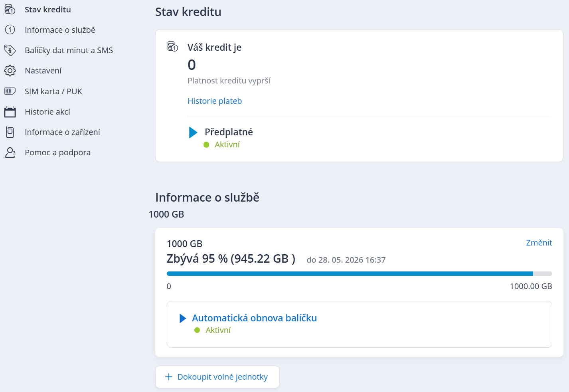Click the Informace o zařízení phone icon
The width and height of the screenshot is (569, 392).
click(x=10, y=132)
